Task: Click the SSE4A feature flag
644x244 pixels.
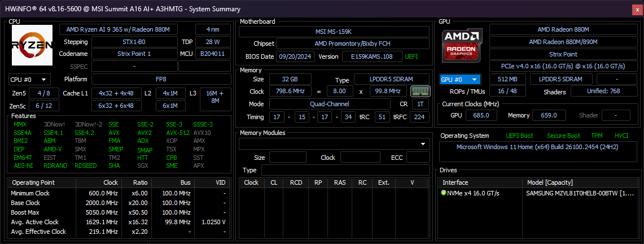Action: 22,133
